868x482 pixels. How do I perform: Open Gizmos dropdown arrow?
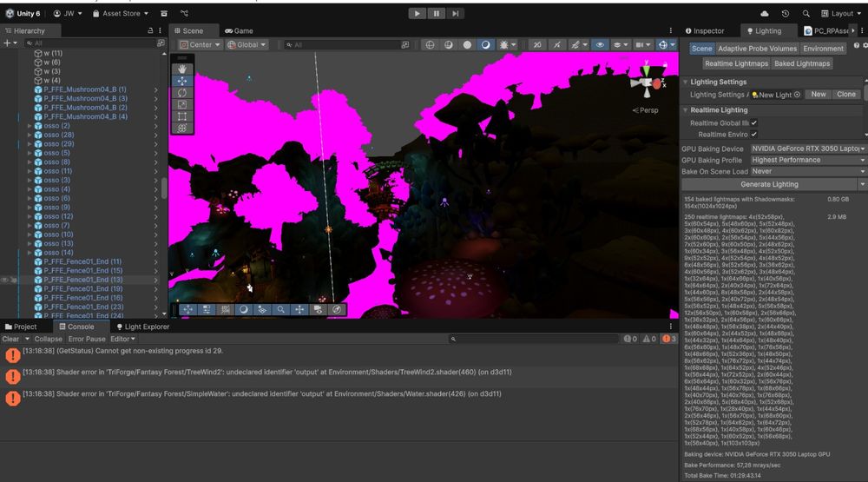click(673, 45)
